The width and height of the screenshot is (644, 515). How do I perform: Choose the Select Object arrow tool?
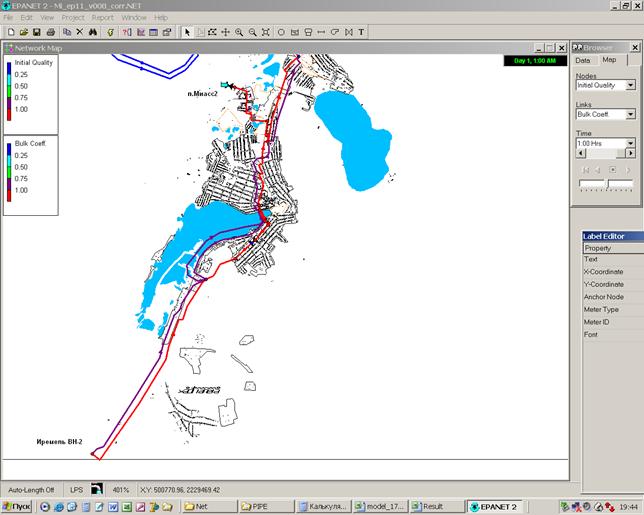tap(187, 32)
